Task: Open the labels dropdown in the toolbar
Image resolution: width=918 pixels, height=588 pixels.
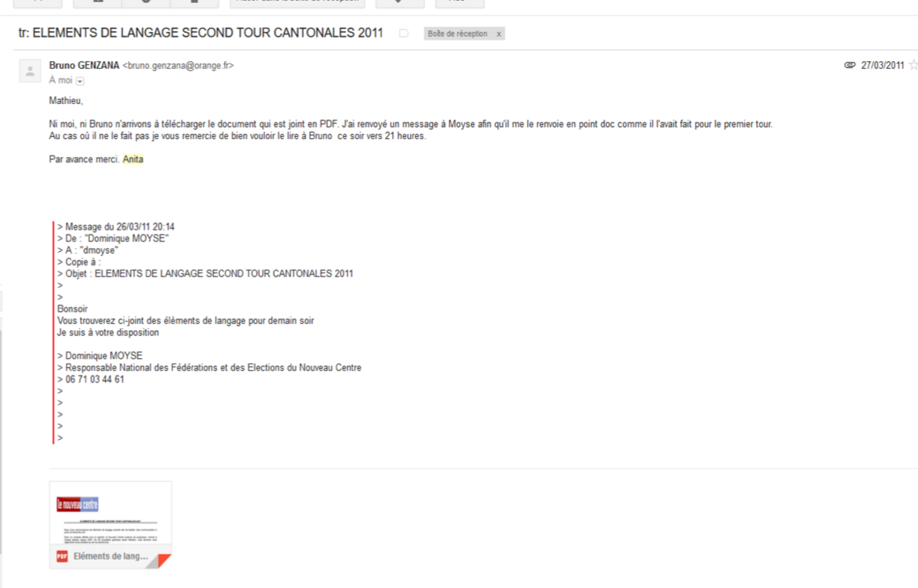Action: [x=400, y=2]
